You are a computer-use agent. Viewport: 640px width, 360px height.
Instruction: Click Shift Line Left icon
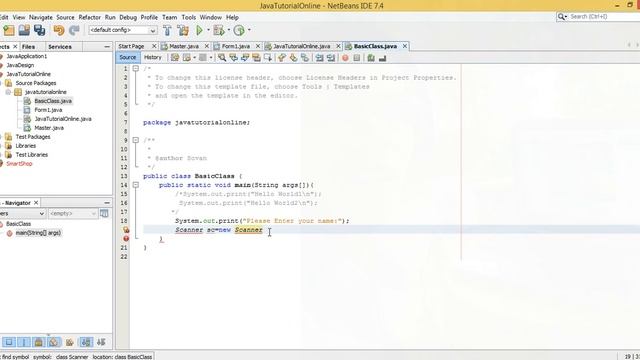[x=319, y=58]
